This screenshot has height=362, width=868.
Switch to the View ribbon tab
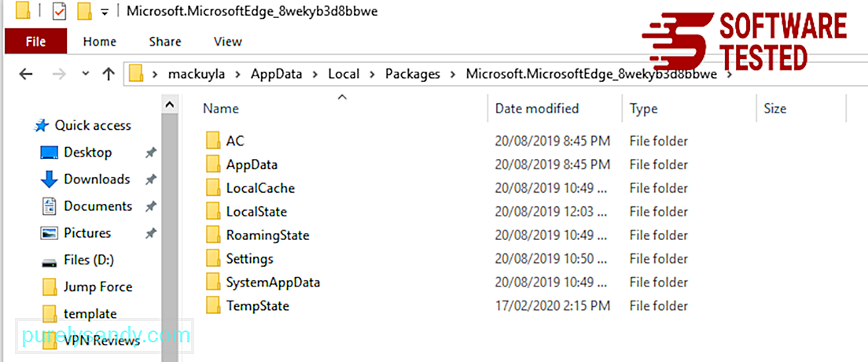click(227, 42)
